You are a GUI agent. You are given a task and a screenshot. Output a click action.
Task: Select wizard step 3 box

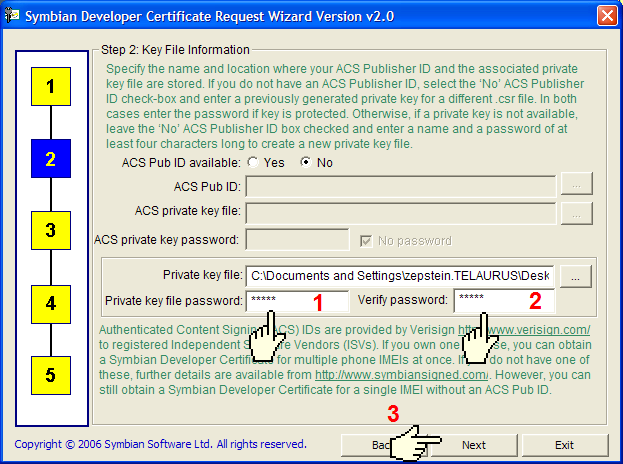(x=51, y=230)
